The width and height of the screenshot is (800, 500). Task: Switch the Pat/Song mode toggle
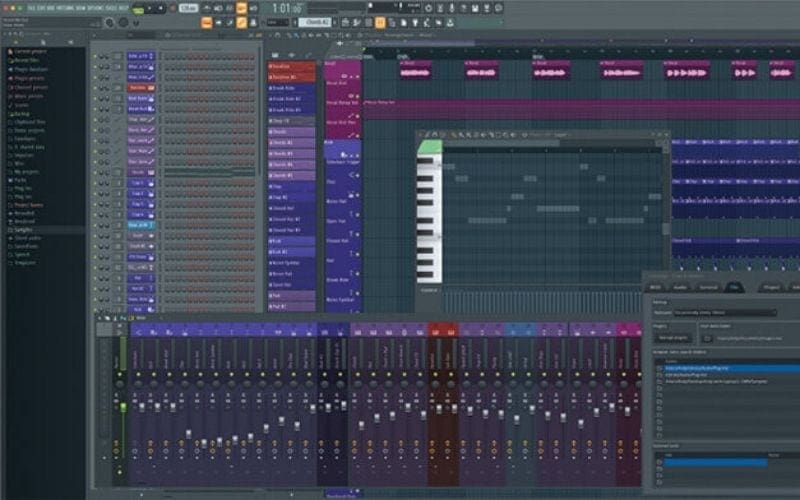tap(138, 9)
